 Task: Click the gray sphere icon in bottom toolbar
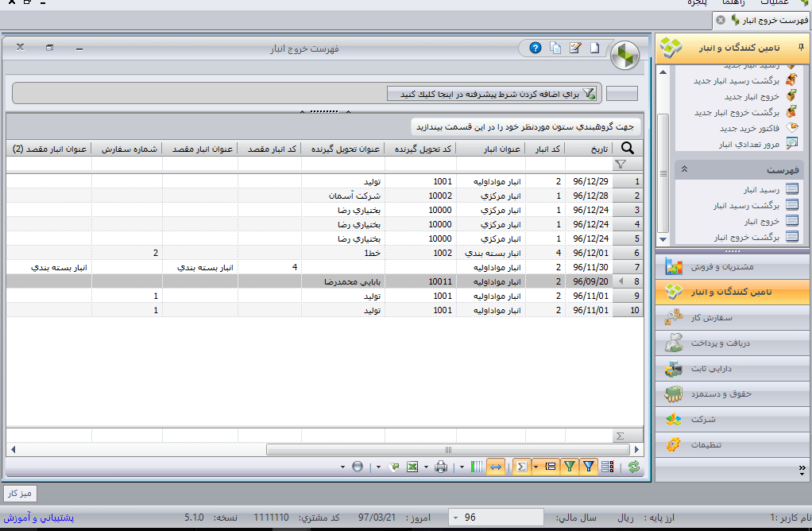pos(358,467)
